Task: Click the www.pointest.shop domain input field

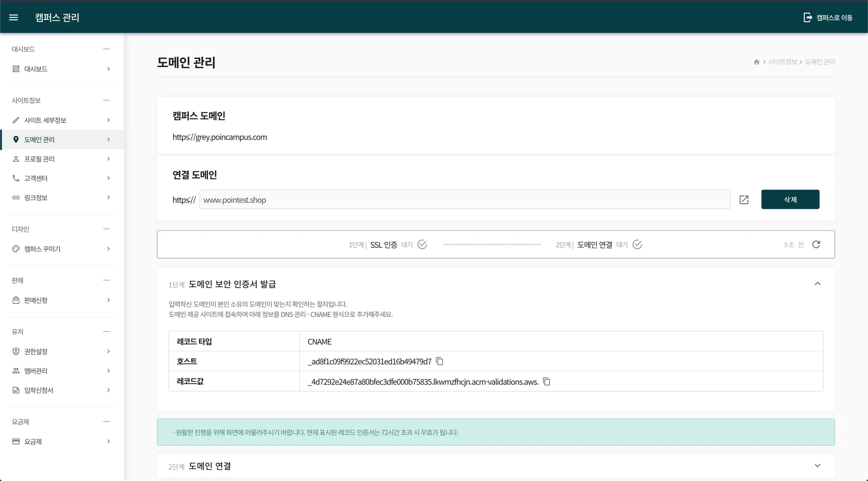Action: pos(464,200)
